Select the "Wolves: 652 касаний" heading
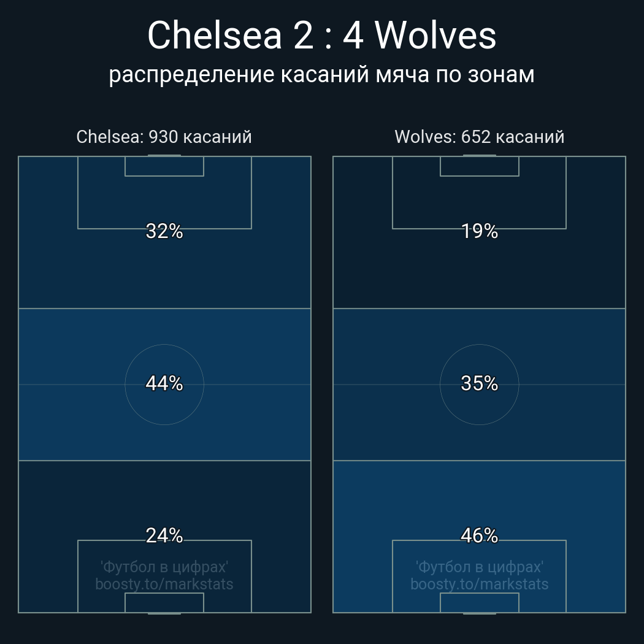The height and width of the screenshot is (644, 644). (x=479, y=137)
